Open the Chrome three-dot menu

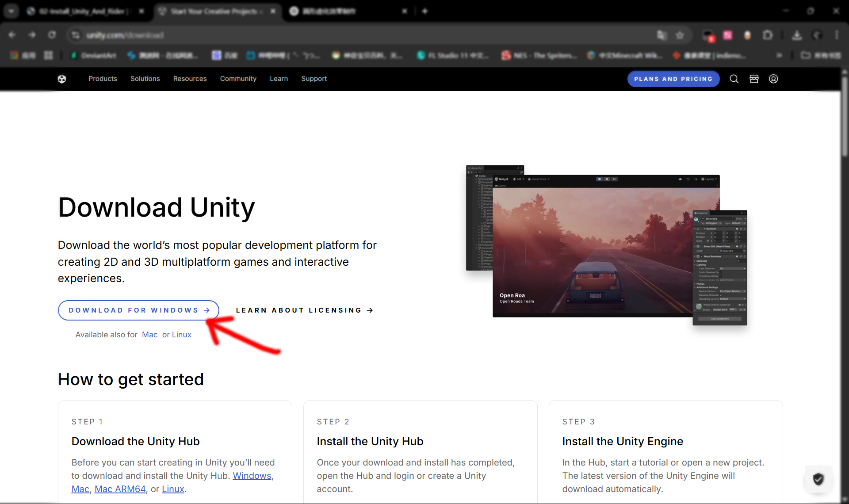coord(836,35)
